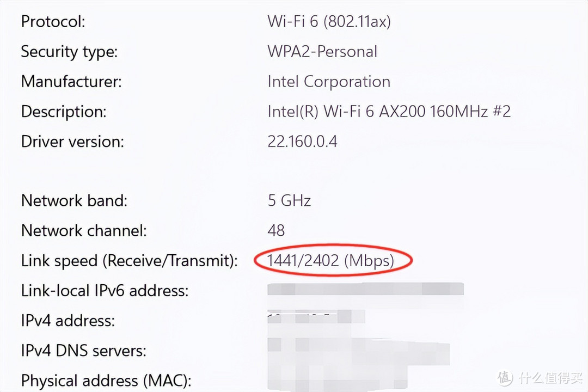Click the IPv4 DNS servers label
This screenshot has height=392, width=588.
(84, 351)
